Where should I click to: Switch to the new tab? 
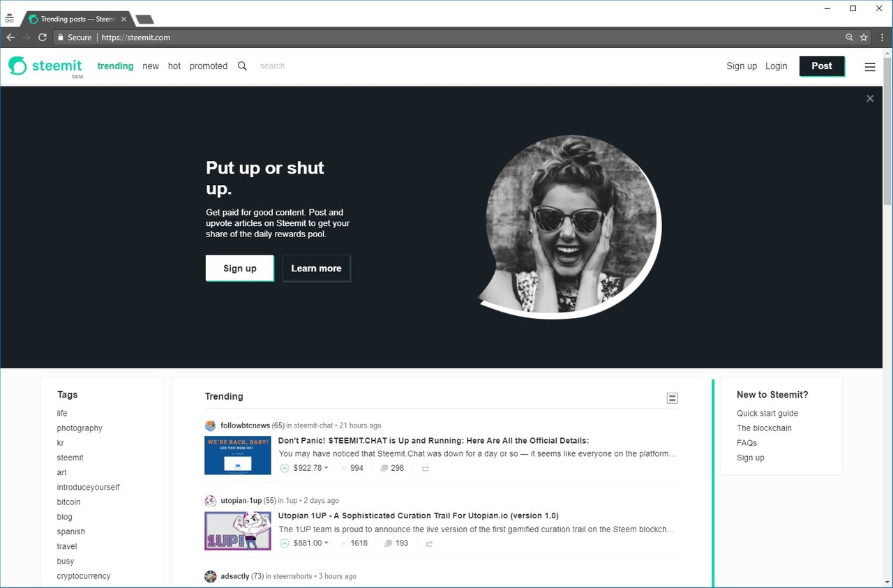tap(151, 66)
